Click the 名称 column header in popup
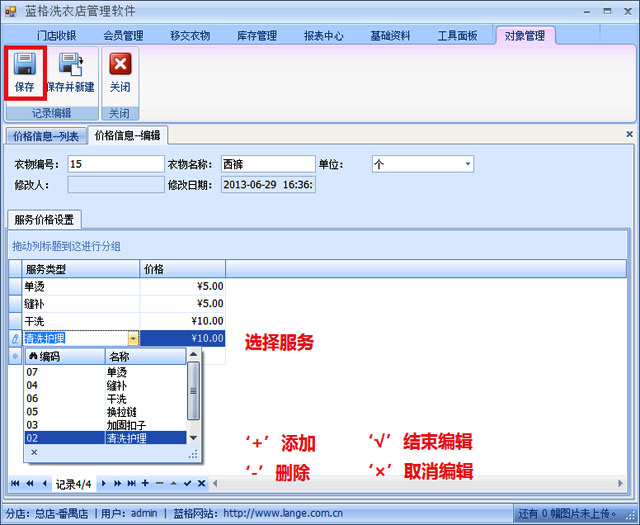Image resolution: width=640 pixels, height=525 pixels. 146,357
